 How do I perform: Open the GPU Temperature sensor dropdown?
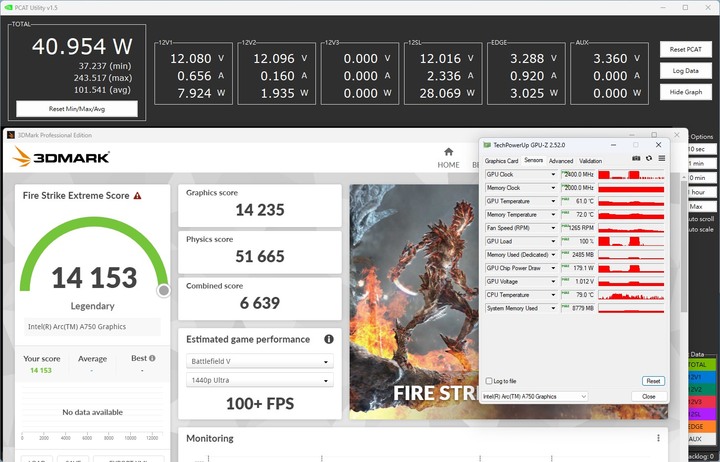point(553,201)
